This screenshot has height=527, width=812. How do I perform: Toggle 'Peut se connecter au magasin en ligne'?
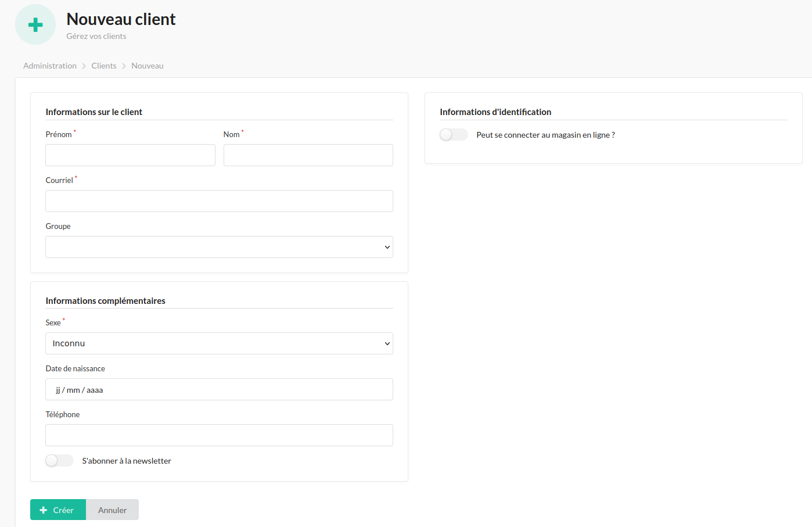(x=454, y=135)
